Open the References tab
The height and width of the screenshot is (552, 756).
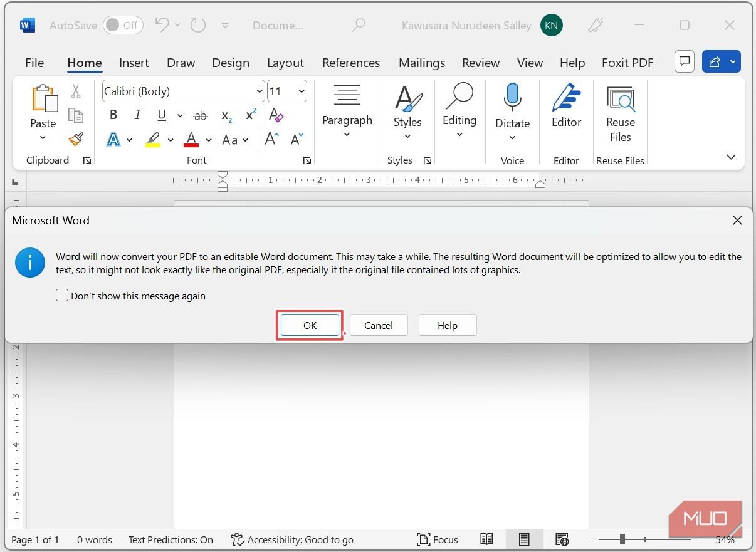pyautogui.click(x=351, y=63)
